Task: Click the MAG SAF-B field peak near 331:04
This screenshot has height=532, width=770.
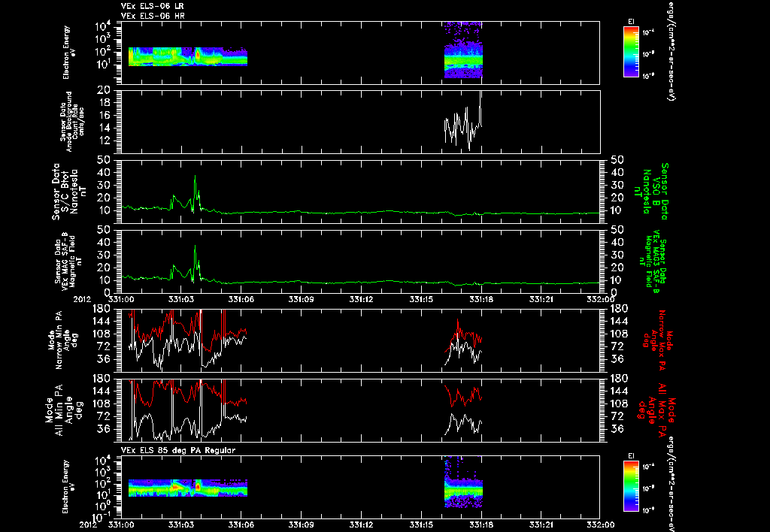Action: coord(195,246)
